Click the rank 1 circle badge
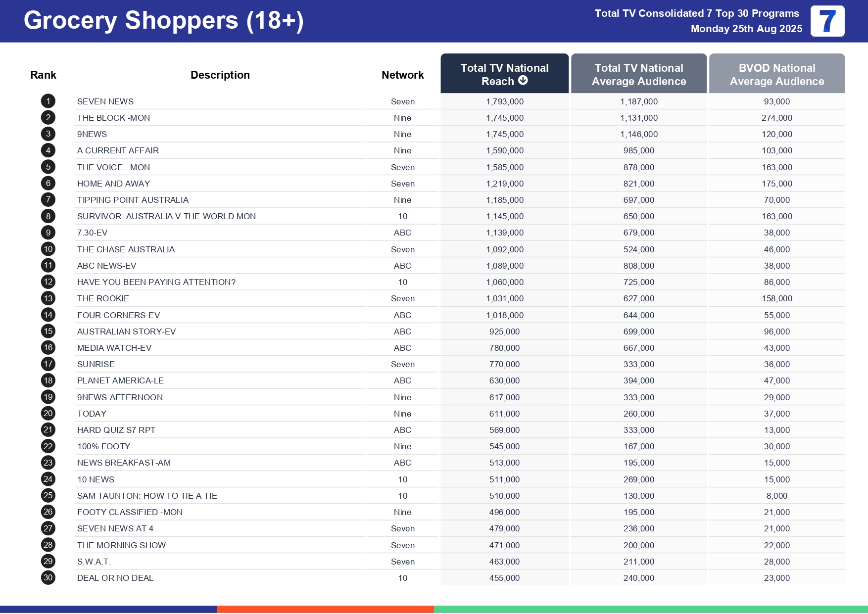The image size is (868, 614). click(x=48, y=101)
